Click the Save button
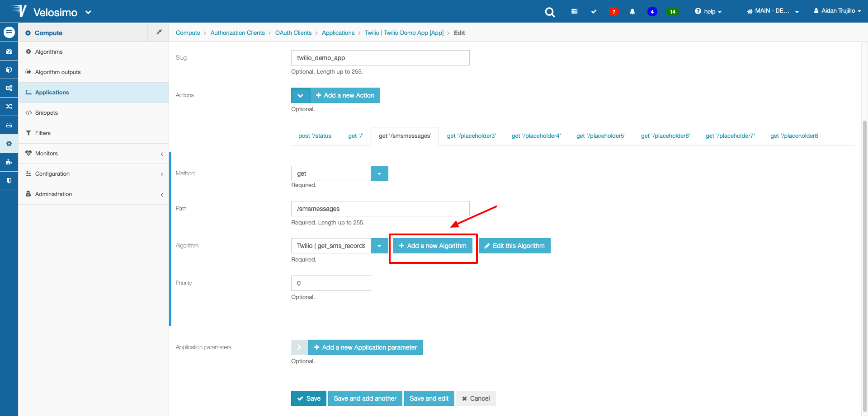868x416 pixels. click(x=309, y=398)
